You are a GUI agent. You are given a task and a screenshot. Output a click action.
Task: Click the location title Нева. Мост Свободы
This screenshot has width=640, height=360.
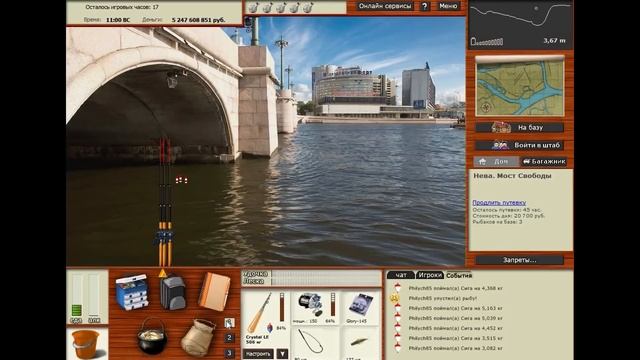click(x=512, y=176)
